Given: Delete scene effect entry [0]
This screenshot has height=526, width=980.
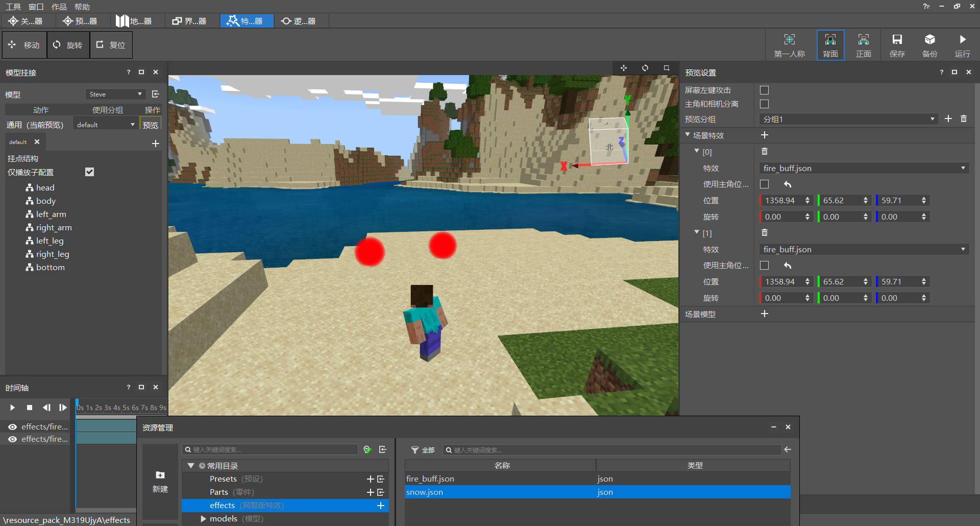Looking at the screenshot, I should tap(765, 151).
